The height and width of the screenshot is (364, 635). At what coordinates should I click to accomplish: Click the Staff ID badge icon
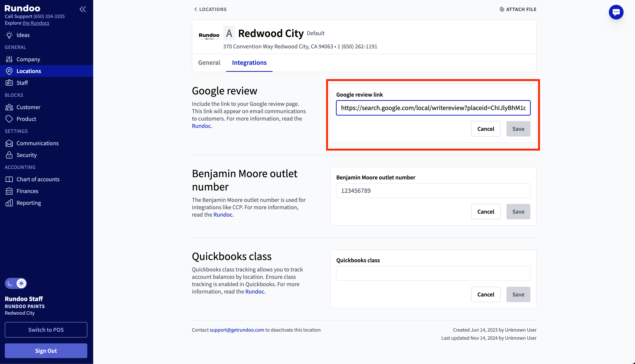9,83
